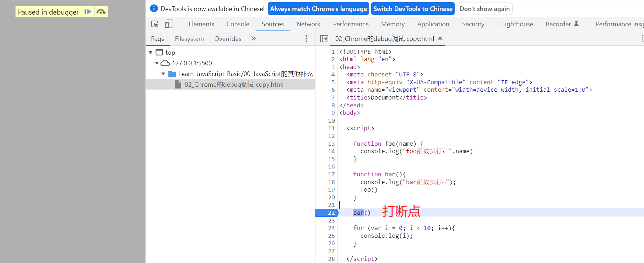The height and width of the screenshot is (263, 644).
Task: Toggle breakpoint on line 22 gutter
Action: tap(331, 213)
